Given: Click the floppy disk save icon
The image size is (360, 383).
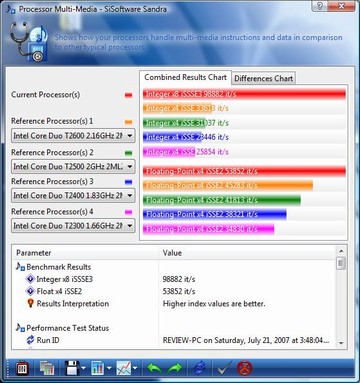Looking at the screenshot, I should [72, 368].
